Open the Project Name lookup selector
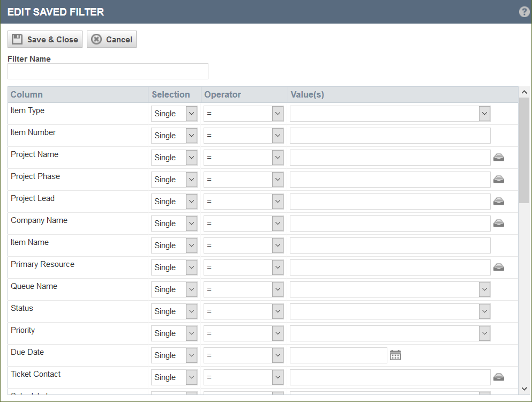Viewport: 532px width, 402px height. coord(499,157)
